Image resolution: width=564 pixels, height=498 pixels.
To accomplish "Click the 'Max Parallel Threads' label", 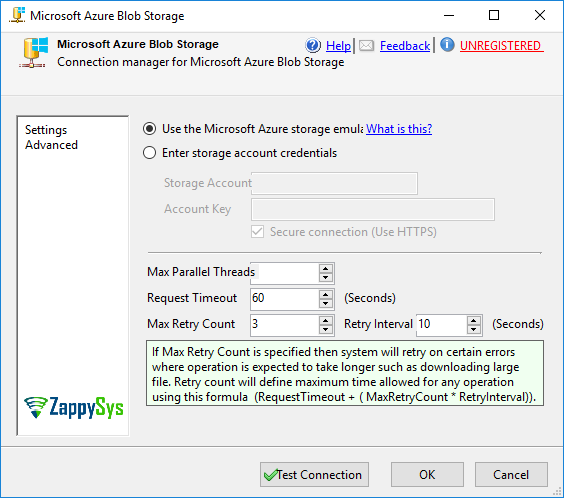I will [x=201, y=272].
